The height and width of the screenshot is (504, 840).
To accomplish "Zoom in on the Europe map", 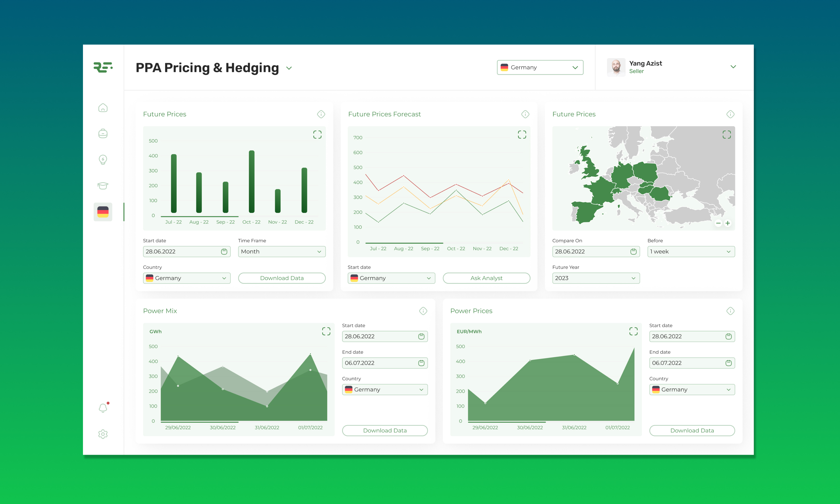I will click(728, 223).
